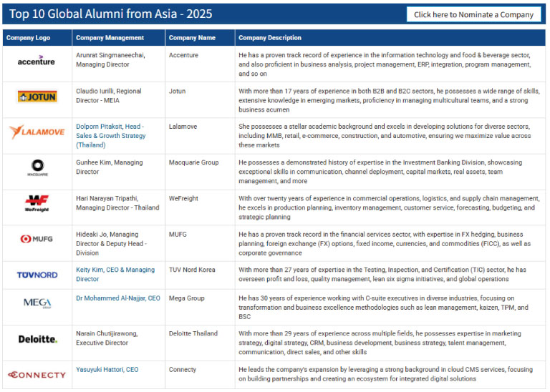Open Dolporn Pitaksit profile link
Viewport: 550px width, 392px height.
point(111,136)
